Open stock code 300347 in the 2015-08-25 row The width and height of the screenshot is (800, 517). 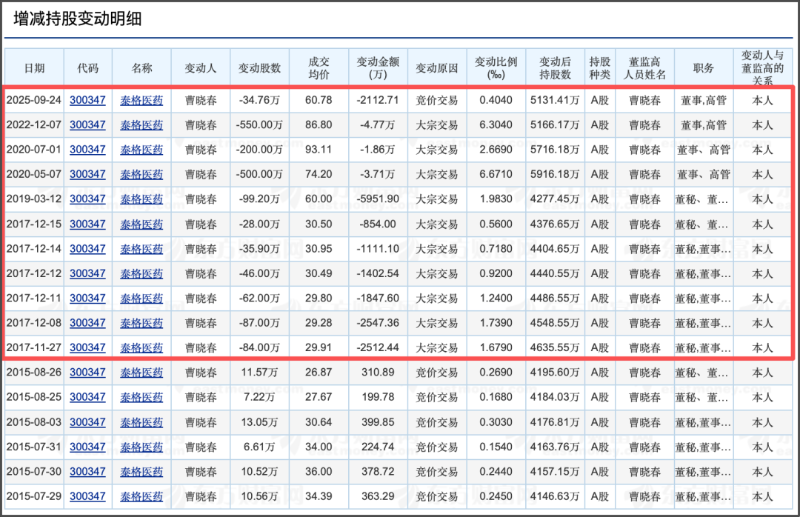[x=88, y=397]
